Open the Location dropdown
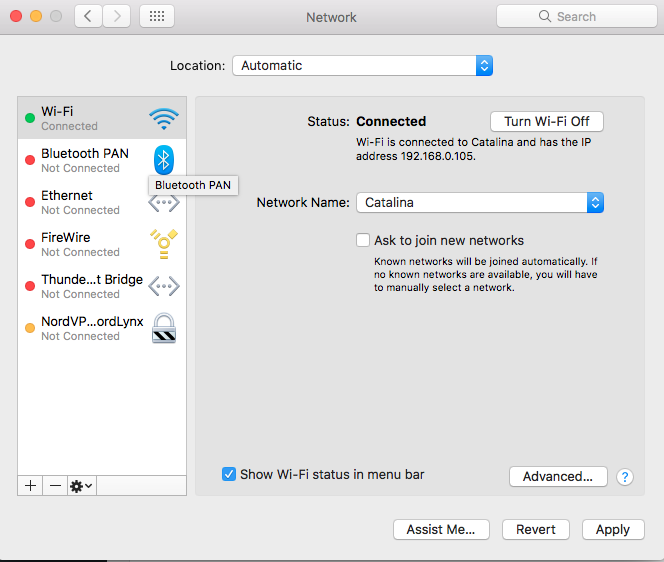The image size is (664, 562). point(362,66)
